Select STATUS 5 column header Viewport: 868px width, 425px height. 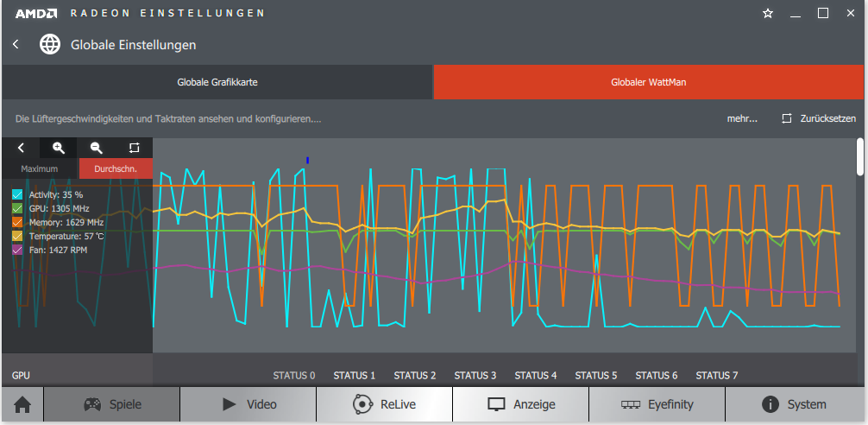(595, 375)
